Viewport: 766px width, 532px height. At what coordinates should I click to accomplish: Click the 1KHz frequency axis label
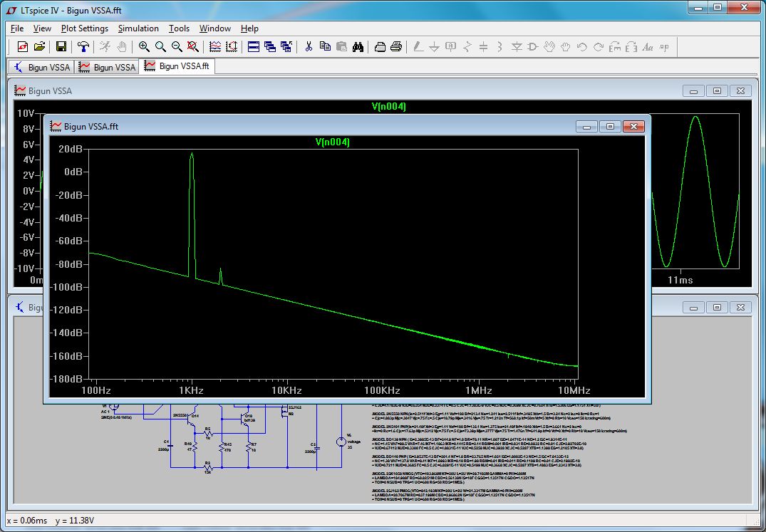(x=191, y=390)
